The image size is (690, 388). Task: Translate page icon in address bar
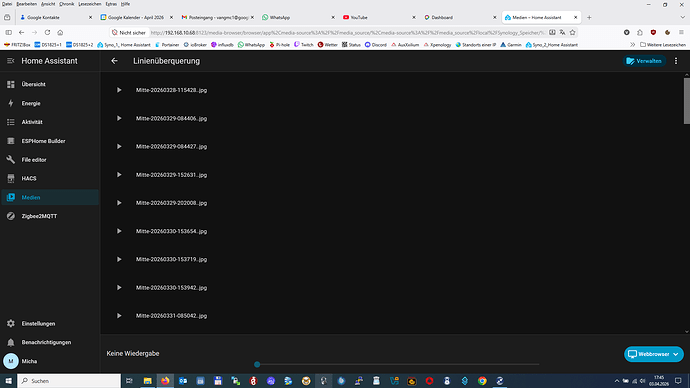point(562,33)
